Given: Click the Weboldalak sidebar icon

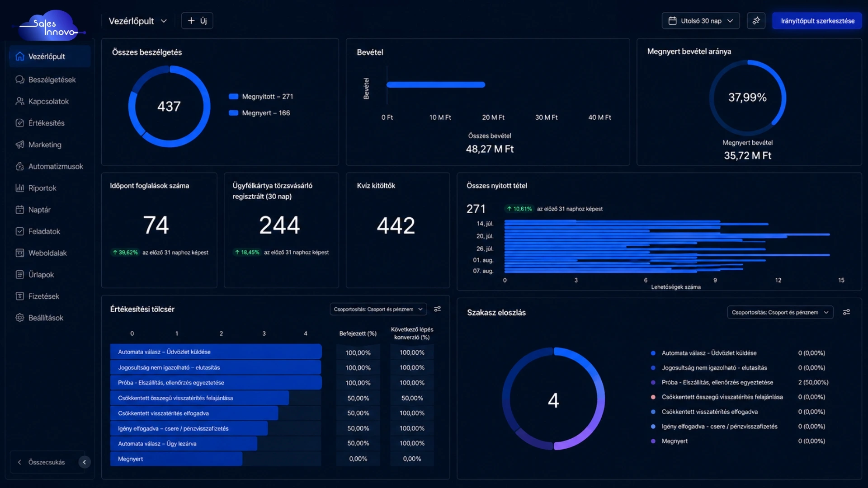Looking at the screenshot, I should [x=20, y=253].
